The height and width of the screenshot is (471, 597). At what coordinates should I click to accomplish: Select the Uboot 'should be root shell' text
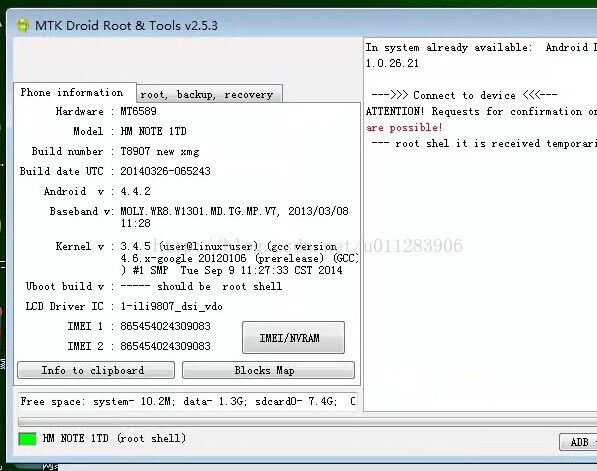tap(201, 286)
